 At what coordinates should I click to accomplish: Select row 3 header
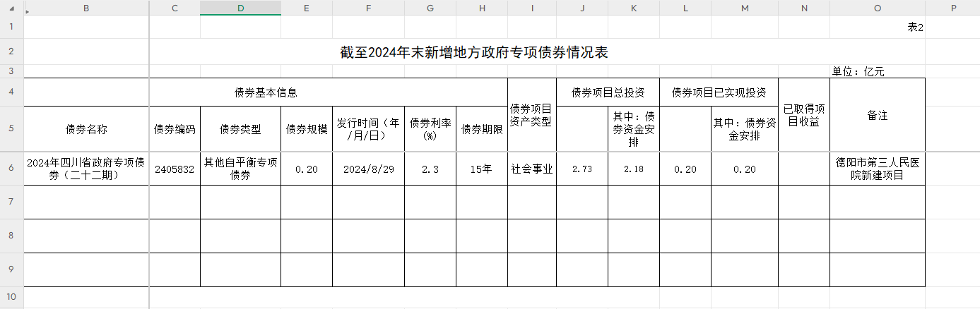tap(12, 71)
